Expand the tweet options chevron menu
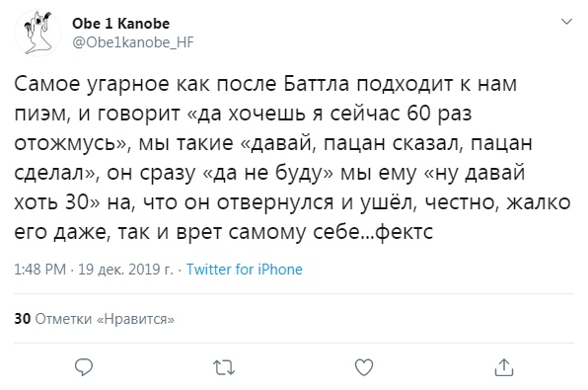588x390 pixels. click(x=566, y=22)
